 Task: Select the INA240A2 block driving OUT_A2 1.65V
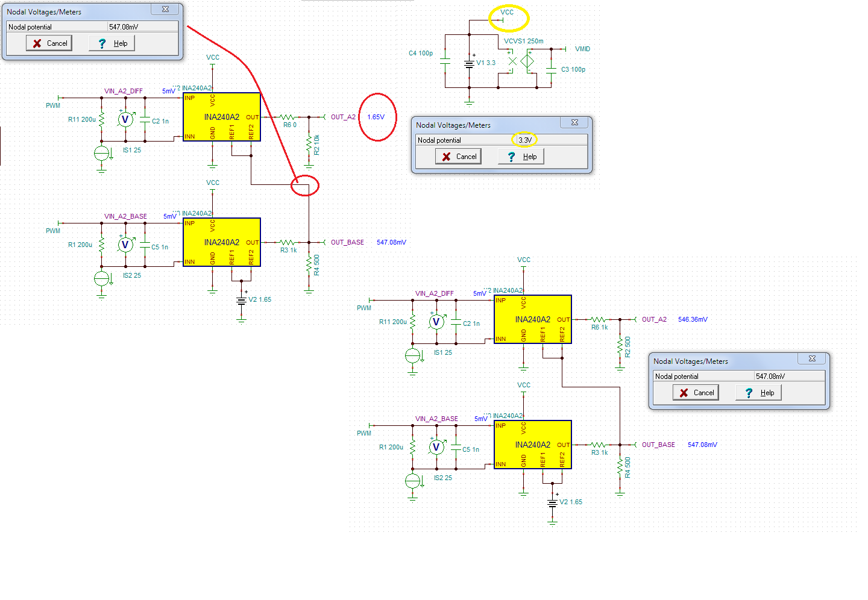pyautogui.click(x=222, y=117)
